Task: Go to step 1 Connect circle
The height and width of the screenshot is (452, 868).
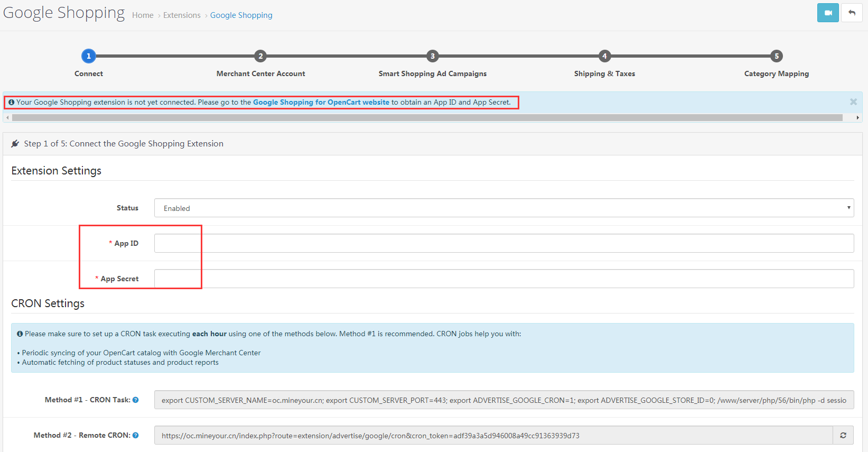Action: pos(89,56)
